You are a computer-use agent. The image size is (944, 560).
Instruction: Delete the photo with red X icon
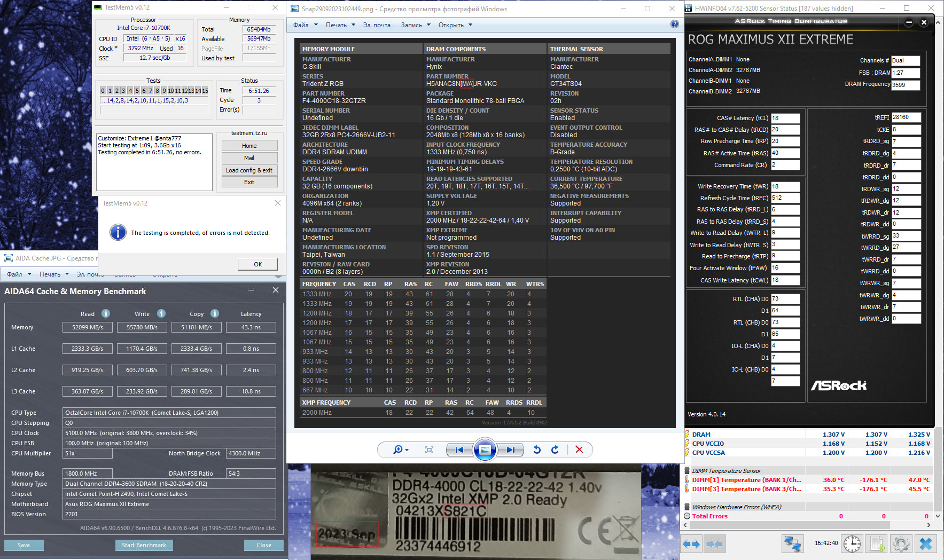pyautogui.click(x=579, y=449)
